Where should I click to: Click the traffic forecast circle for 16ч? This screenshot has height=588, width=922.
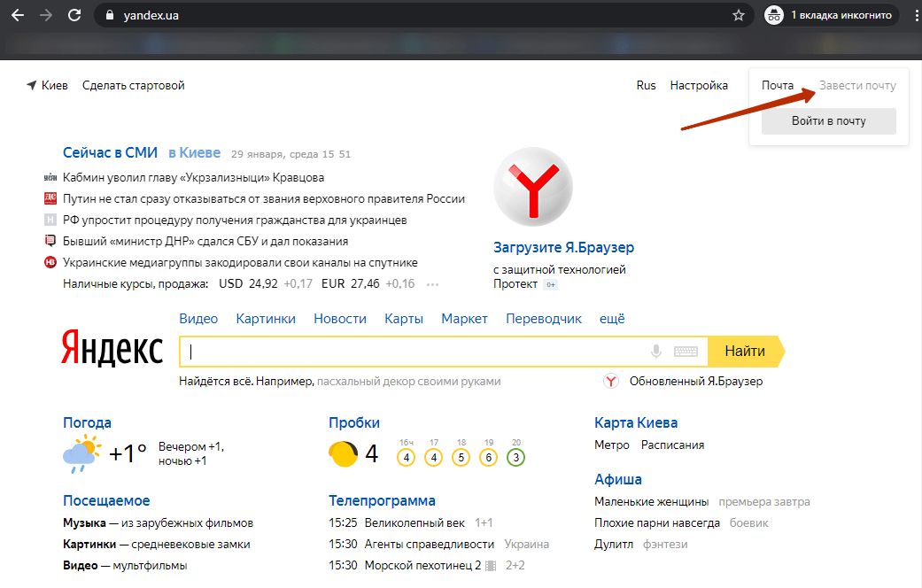pyautogui.click(x=407, y=458)
